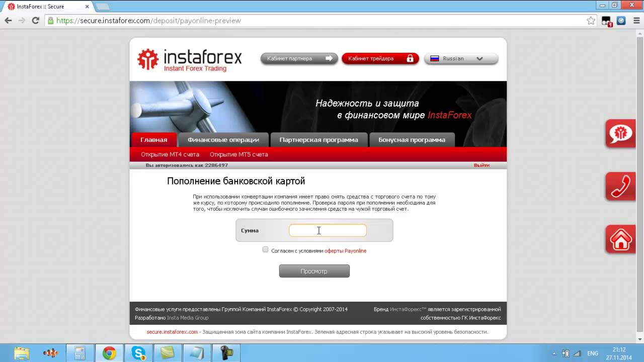This screenshot has height=362, width=644.
Task: Reload the page with the refresh icon
Action: point(35,21)
